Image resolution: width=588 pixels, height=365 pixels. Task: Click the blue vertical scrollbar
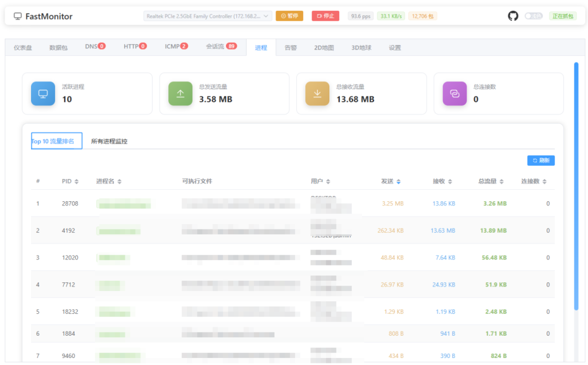coord(576,186)
